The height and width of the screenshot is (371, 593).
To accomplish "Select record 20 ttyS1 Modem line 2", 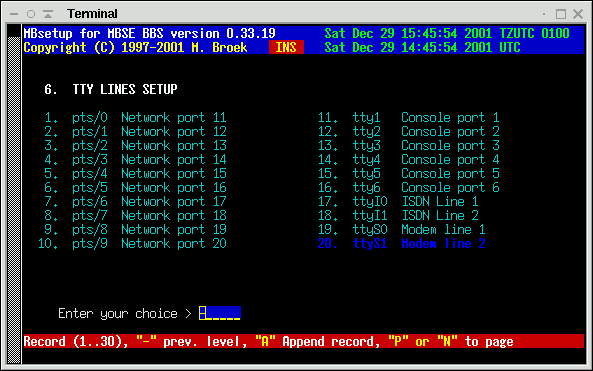I will [x=402, y=244].
